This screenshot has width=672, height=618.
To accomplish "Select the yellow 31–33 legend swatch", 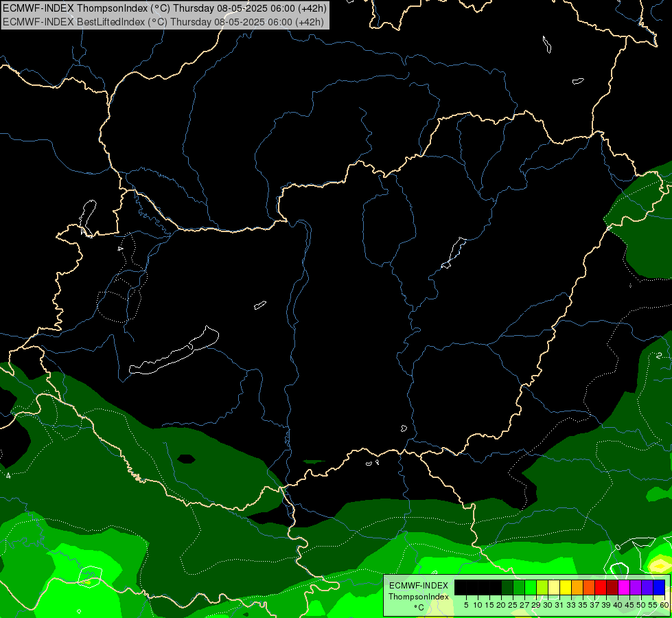I will click(566, 587).
